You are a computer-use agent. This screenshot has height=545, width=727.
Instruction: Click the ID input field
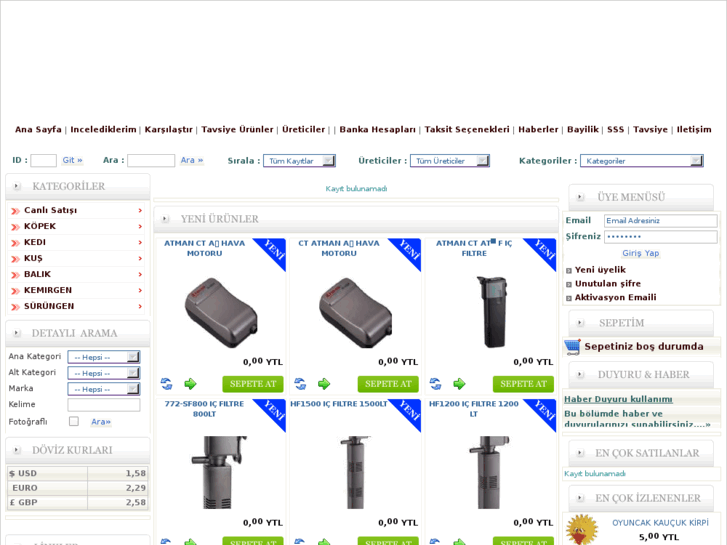(x=44, y=160)
